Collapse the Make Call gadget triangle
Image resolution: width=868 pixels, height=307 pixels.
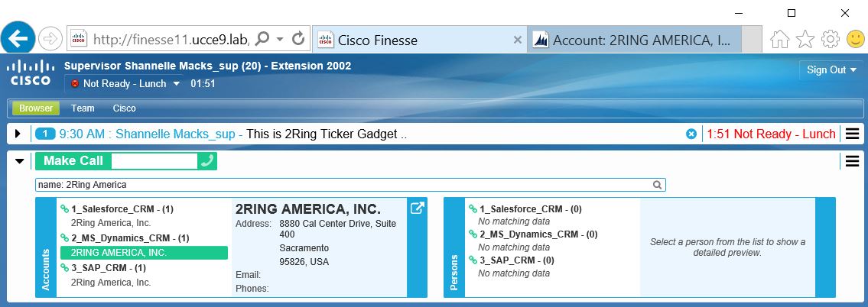click(x=20, y=161)
